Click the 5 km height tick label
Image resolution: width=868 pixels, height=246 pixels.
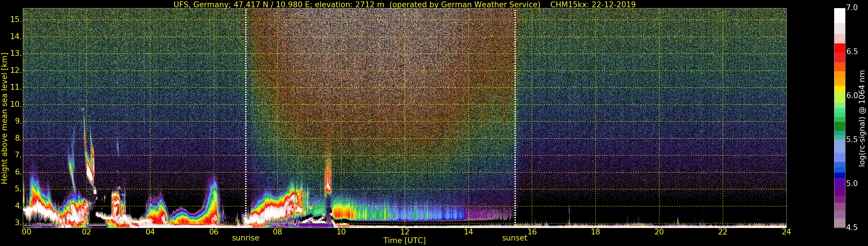click(x=18, y=189)
